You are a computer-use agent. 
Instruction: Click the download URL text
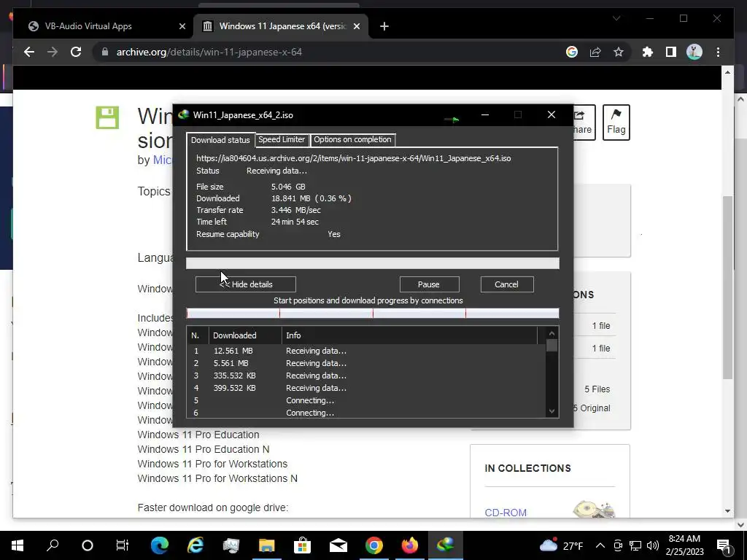click(354, 158)
